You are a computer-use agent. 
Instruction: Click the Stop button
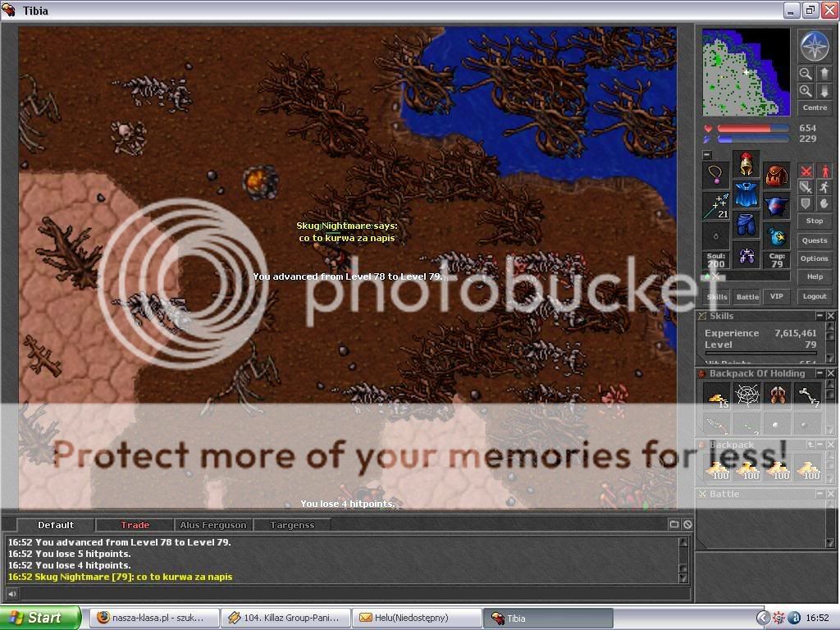(x=815, y=221)
